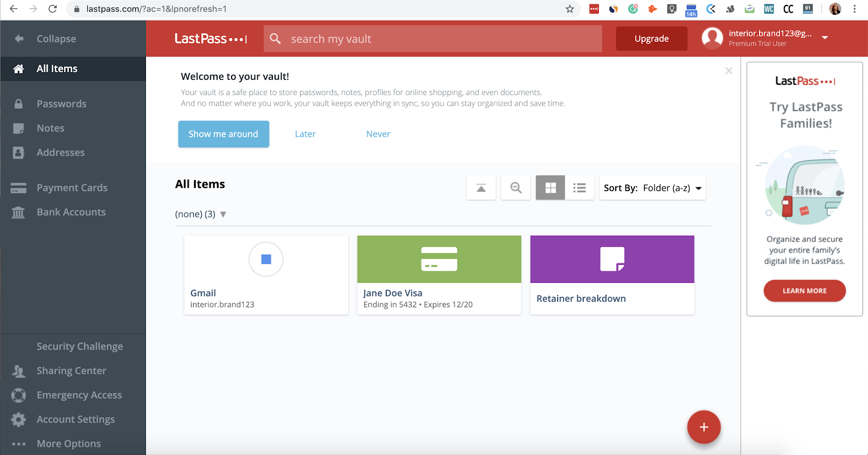The width and height of the screenshot is (868, 455).
Task: Click the Emergency Access lifebuoy icon
Action: coord(18,395)
